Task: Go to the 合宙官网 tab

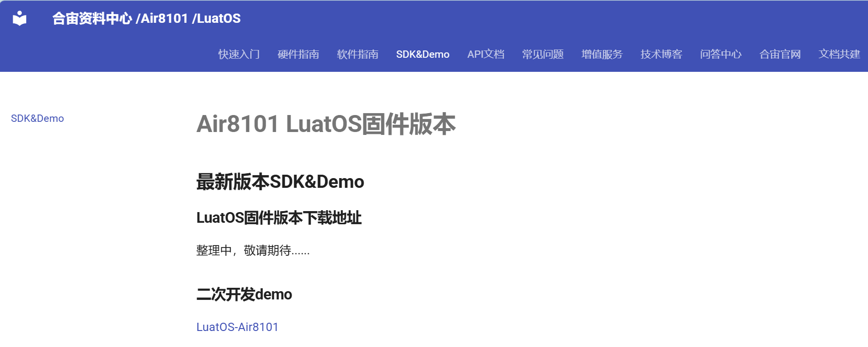Action: tap(780, 54)
